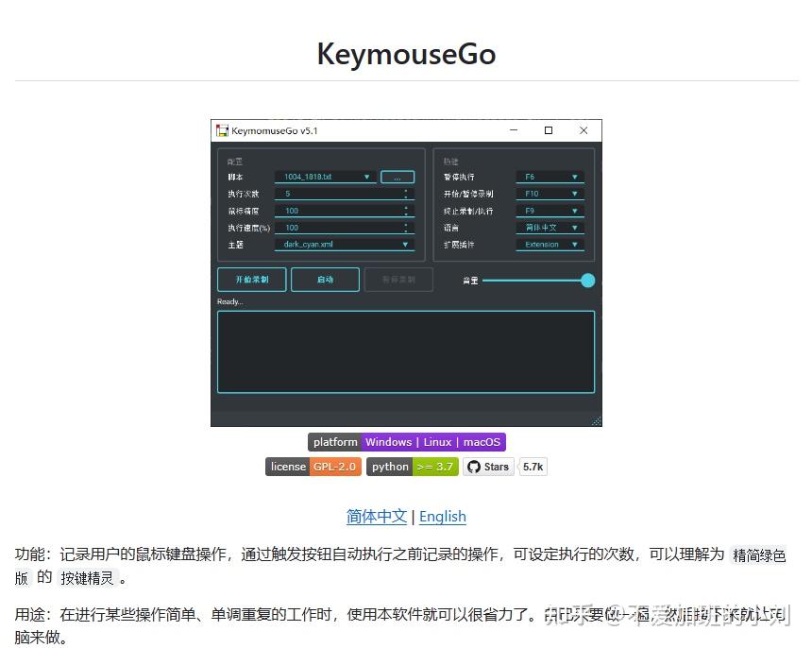Screen dimensions: 812x648
Task: Click the script dropdown arrow beside 1004_1818.txt
Action: [367, 177]
